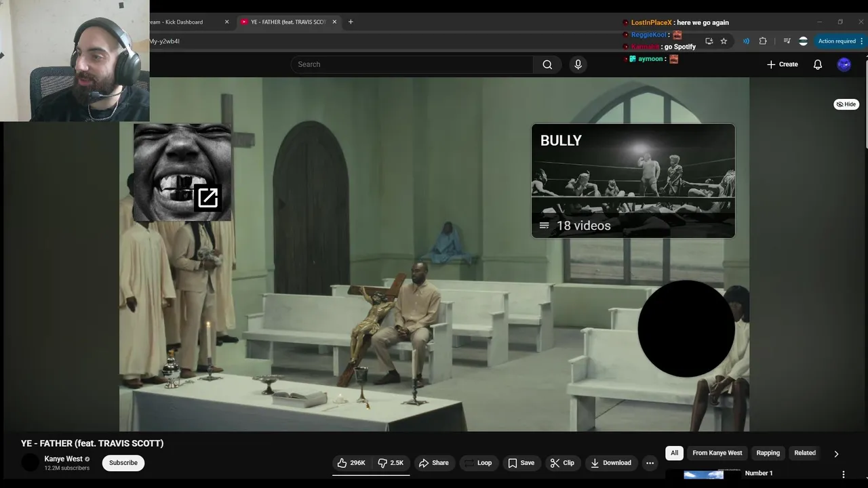Open a new browser tab
Image resolution: width=868 pixels, height=488 pixels.
(351, 22)
